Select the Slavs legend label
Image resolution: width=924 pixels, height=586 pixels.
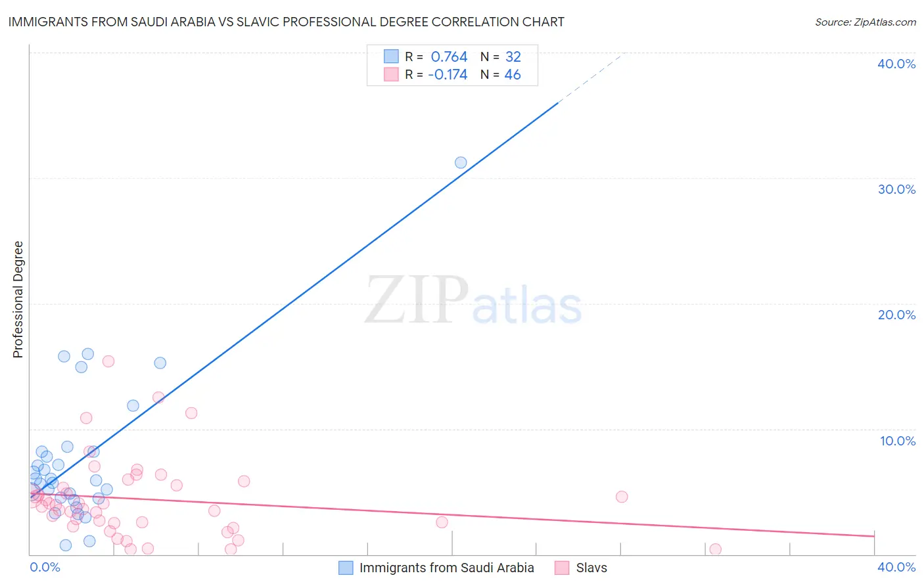(591, 568)
